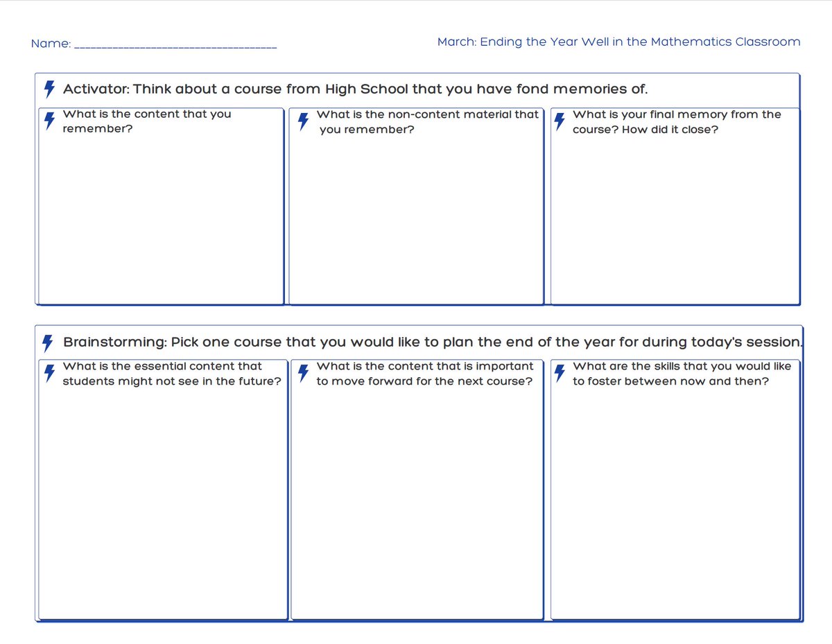
Task: Click the text 'What is the content that you remember?'
Action: 147,121
